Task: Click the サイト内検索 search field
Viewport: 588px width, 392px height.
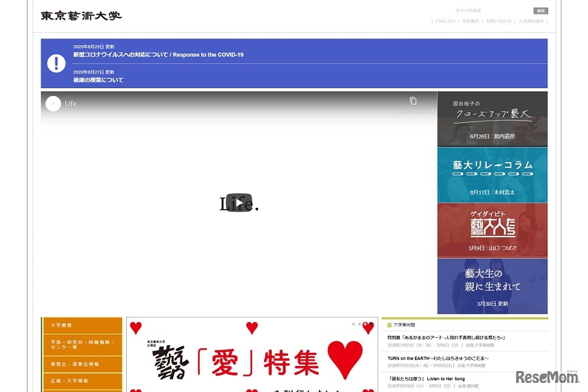Action: pos(492,10)
